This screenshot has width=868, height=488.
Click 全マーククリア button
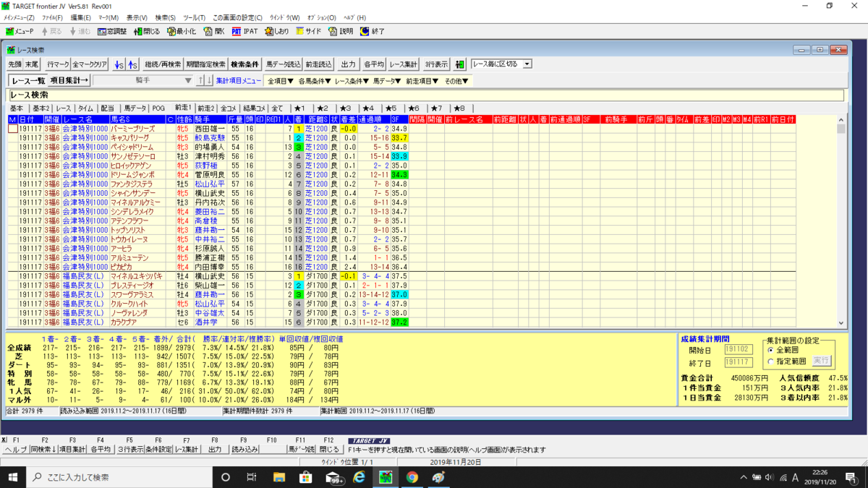[90, 64]
